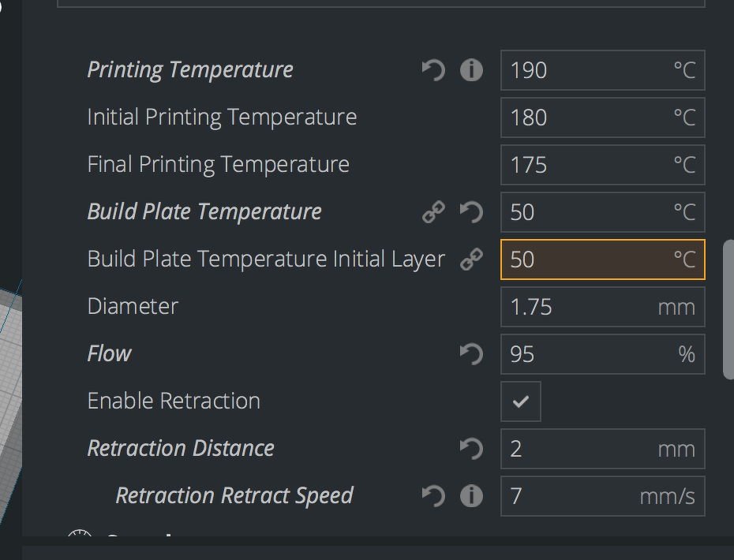
Task: Reset Retraction Retract Speed value
Action: pyautogui.click(x=433, y=495)
